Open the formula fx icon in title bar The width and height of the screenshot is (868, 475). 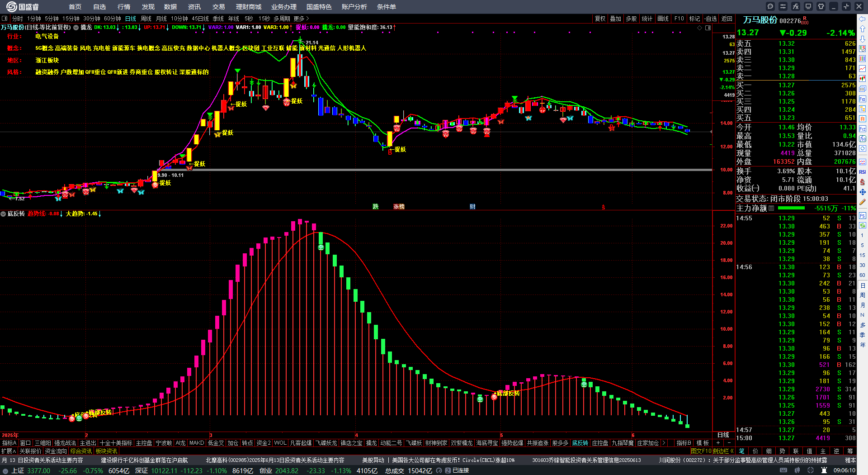point(796,6)
